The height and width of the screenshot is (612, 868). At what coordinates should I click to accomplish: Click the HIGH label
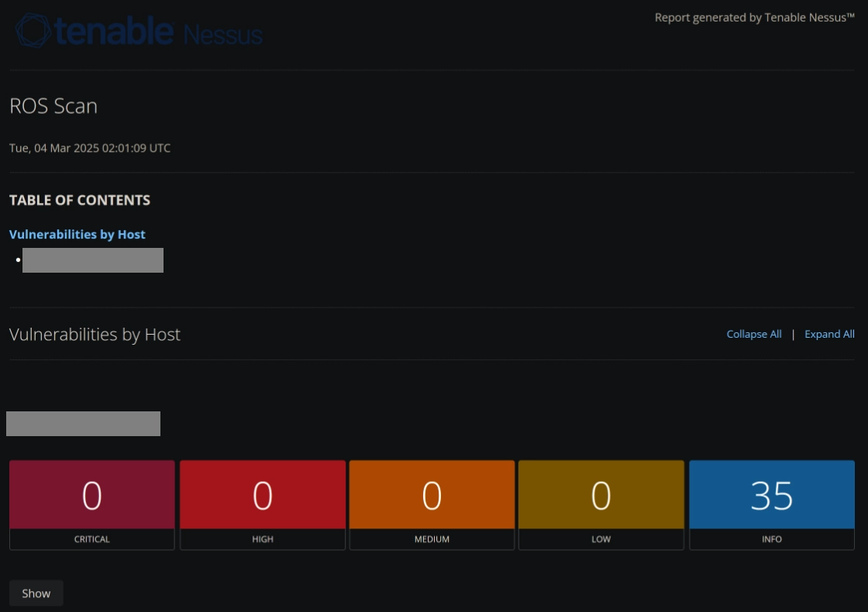point(263,539)
